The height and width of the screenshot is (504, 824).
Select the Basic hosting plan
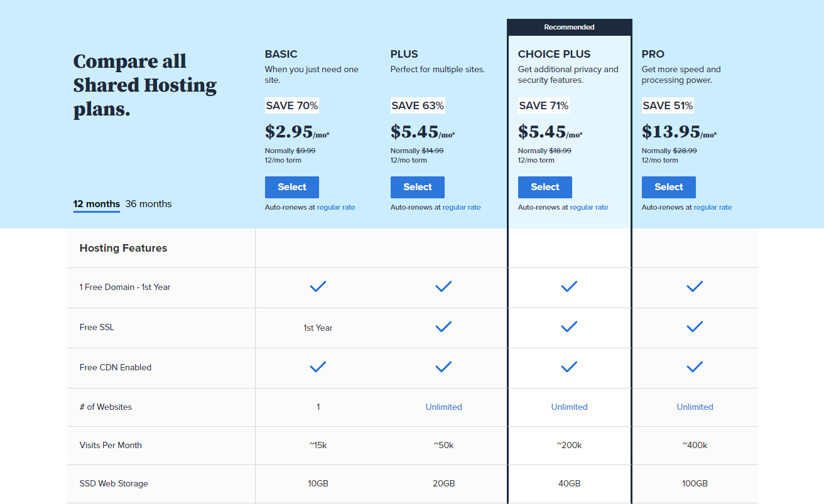(291, 187)
